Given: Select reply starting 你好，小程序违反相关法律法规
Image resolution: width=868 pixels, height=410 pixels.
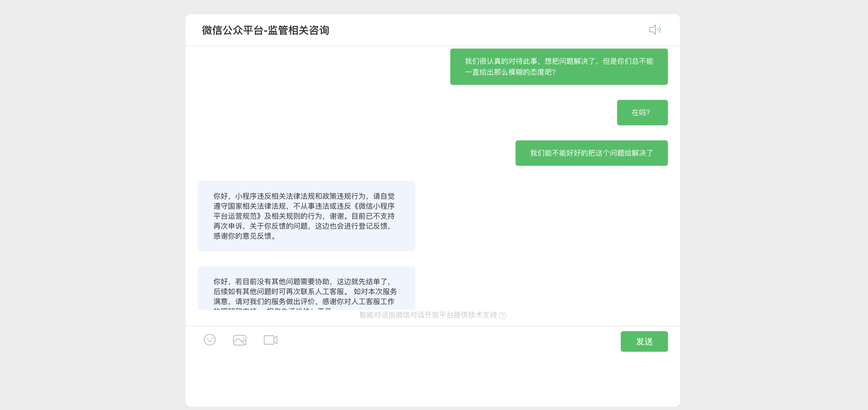Looking at the screenshot, I should click(306, 216).
